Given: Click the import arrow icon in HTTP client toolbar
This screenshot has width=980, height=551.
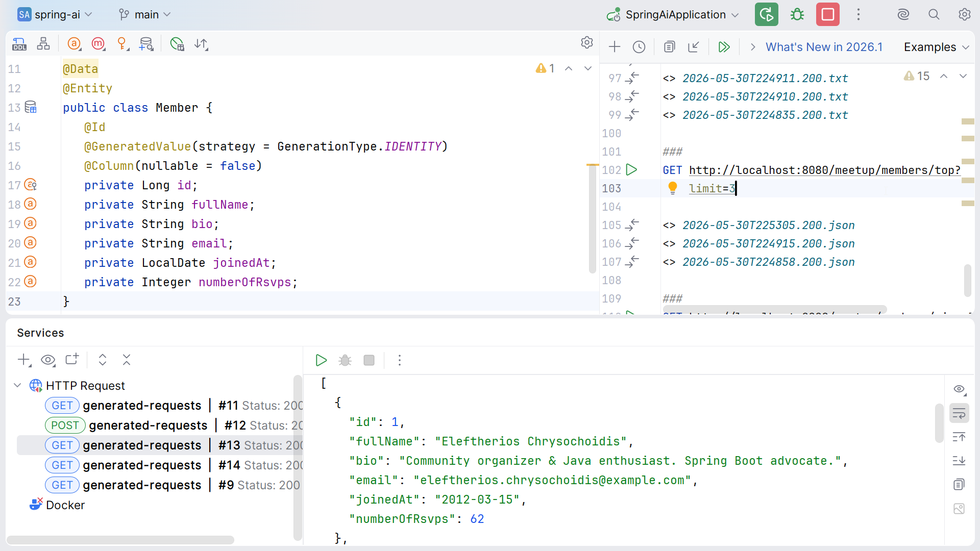Looking at the screenshot, I should coord(693,47).
